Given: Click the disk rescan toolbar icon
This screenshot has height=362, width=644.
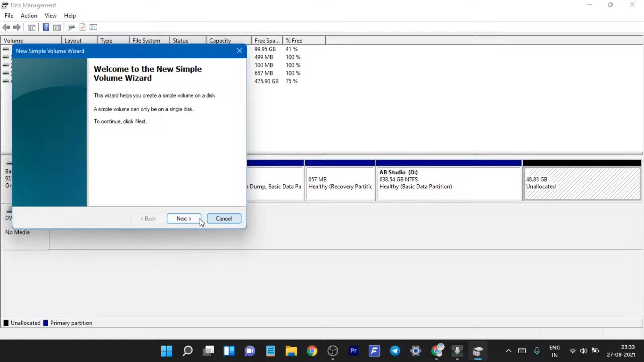Looking at the screenshot, I should pos(71,27).
